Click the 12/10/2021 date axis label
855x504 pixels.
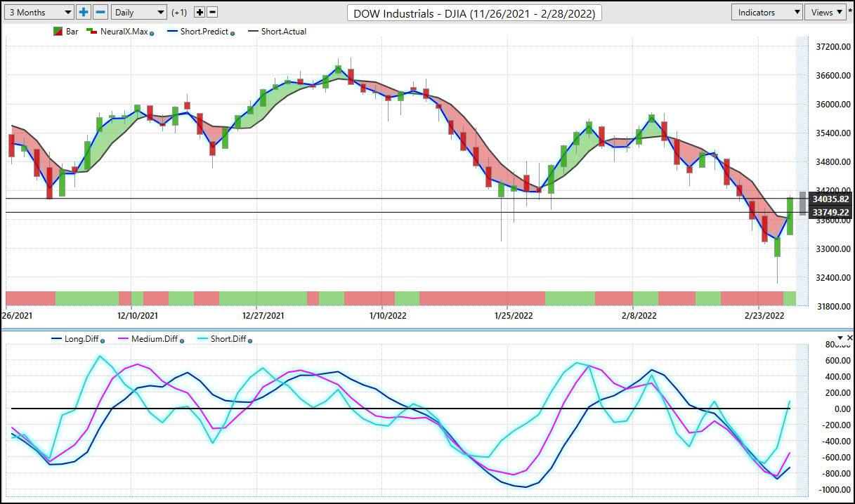[138, 315]
